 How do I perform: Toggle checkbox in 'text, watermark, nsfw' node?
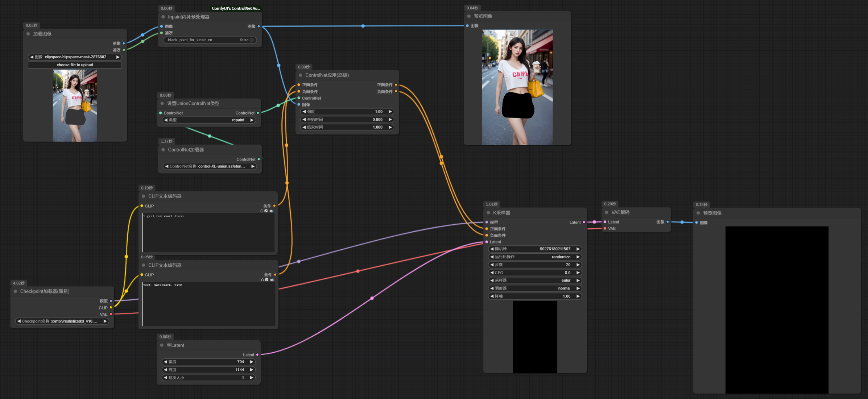click(267, 280)
